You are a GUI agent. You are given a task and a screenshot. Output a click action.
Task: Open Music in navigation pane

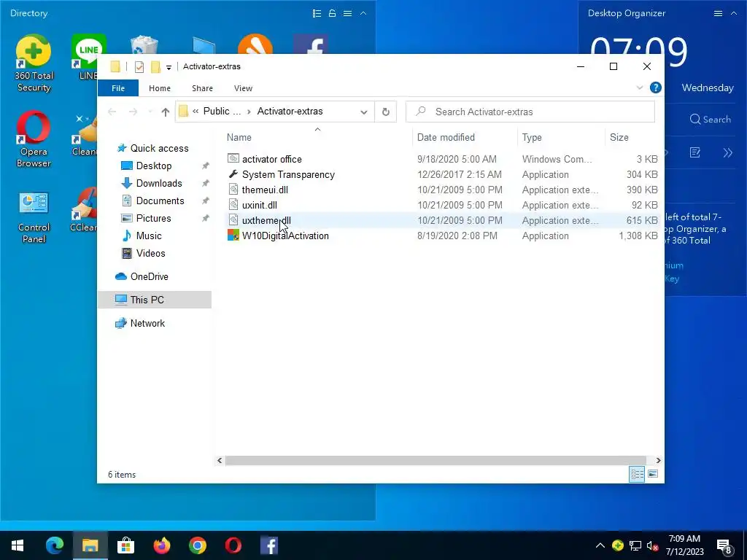(x=148, y=236)
